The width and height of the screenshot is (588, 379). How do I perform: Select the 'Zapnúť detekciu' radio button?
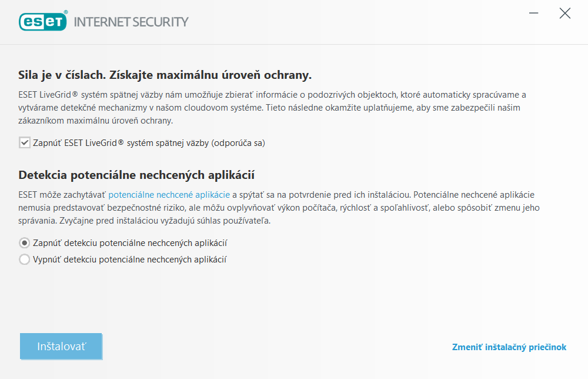click(25, 243)
